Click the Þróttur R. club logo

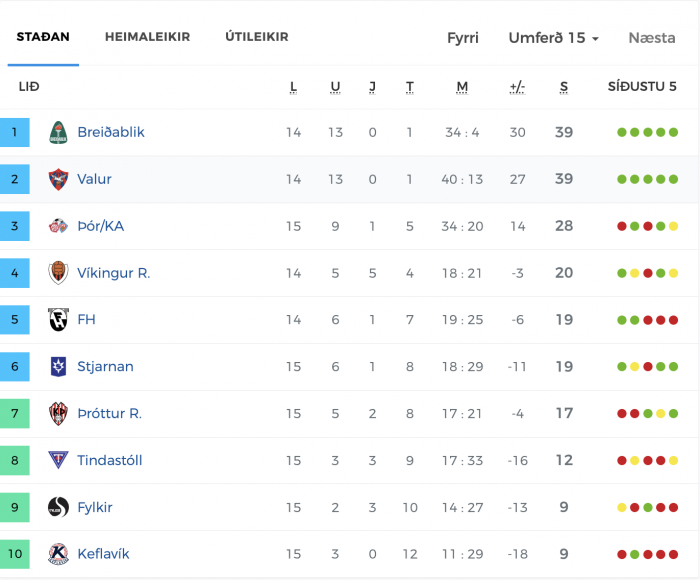pyautogui.click(x=58, y=413)
